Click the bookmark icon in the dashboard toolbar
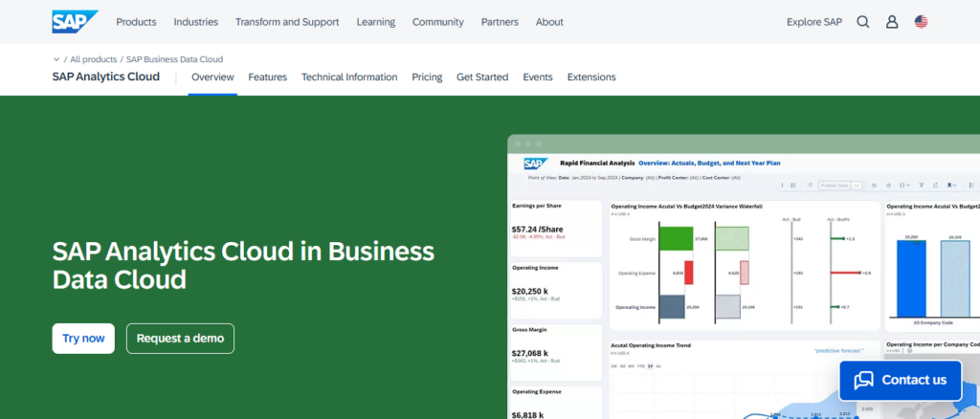This screenshot has width=980, height=419. point(949,186)
